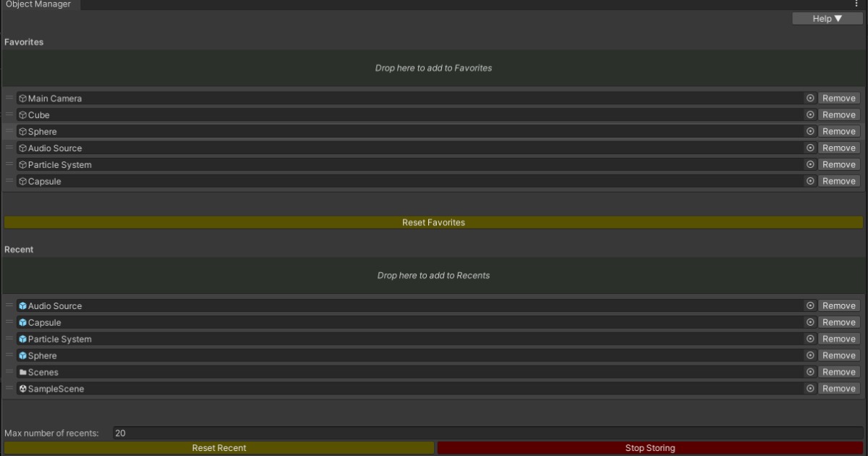Select SampleScene field in Recent

416,389
